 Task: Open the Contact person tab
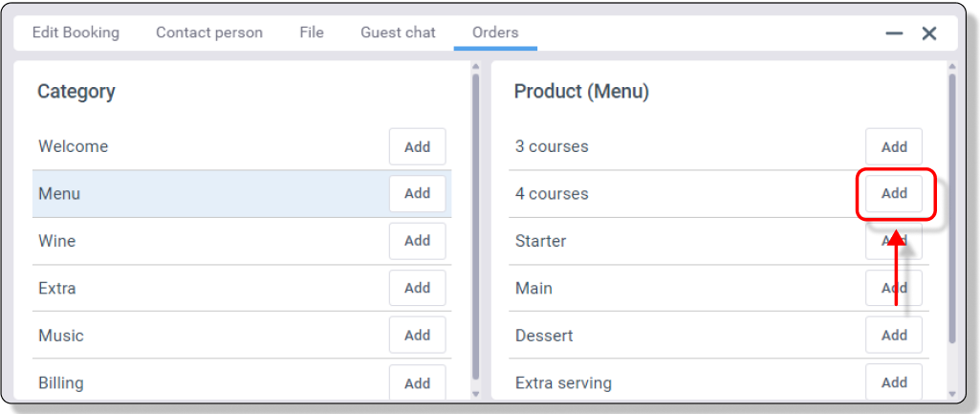tap(209, 33)
